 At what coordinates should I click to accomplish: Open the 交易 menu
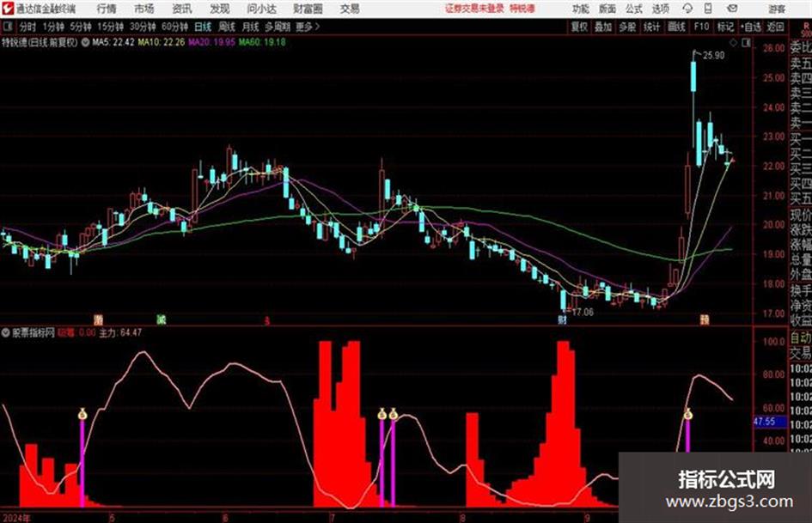tap(350, 9)
